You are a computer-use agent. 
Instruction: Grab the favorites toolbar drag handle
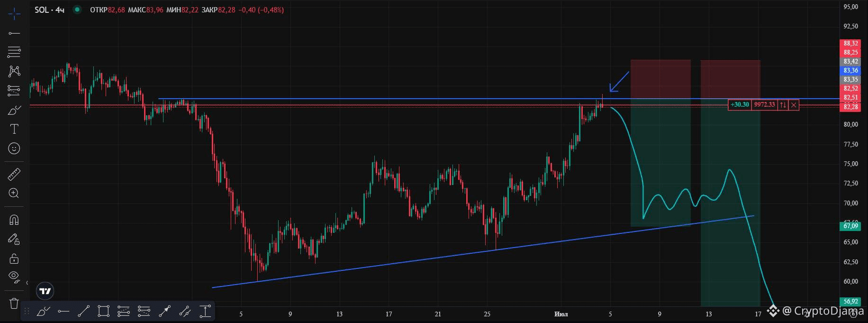(27, 312)
